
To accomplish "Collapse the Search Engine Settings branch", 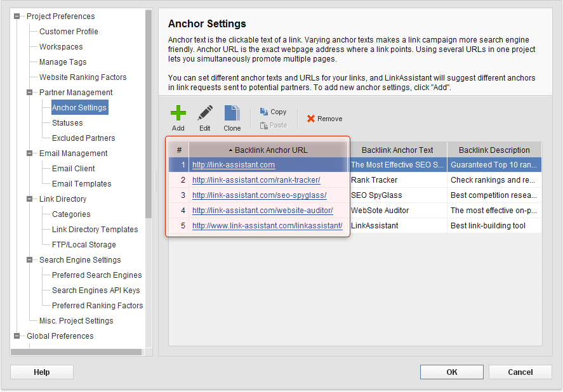I will coord(28,259).
